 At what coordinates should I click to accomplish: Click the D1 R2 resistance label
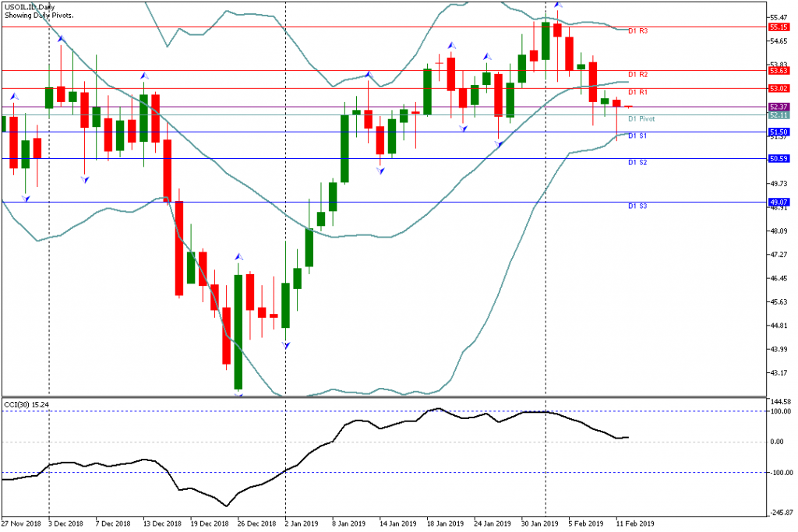click(637, 75)
